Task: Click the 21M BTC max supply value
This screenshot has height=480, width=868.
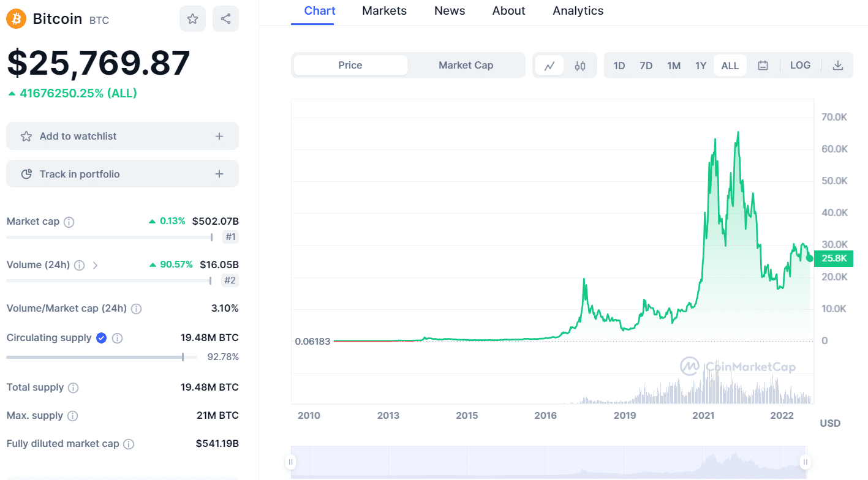Action: pyautogui.click(x=217, y=415)
